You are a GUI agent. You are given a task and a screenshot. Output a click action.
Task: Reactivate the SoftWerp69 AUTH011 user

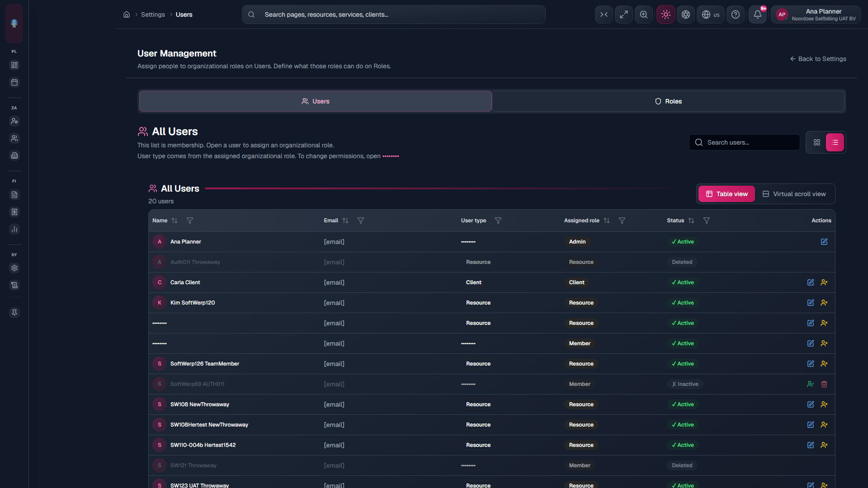811,384
